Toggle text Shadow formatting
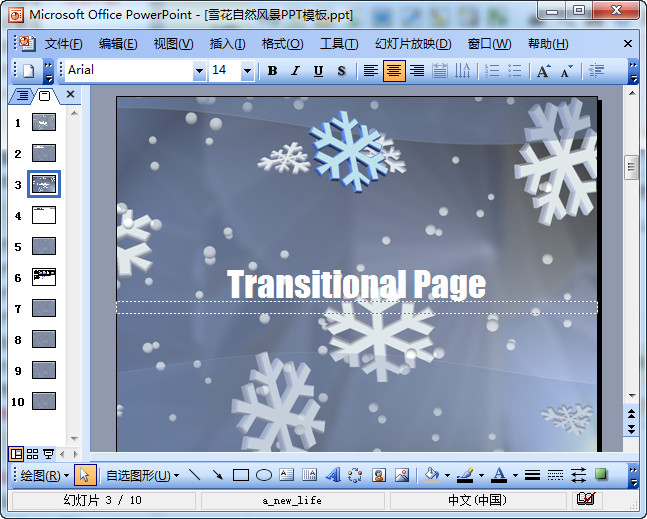This screenshot has height=519, width=647. pos(341,71)
